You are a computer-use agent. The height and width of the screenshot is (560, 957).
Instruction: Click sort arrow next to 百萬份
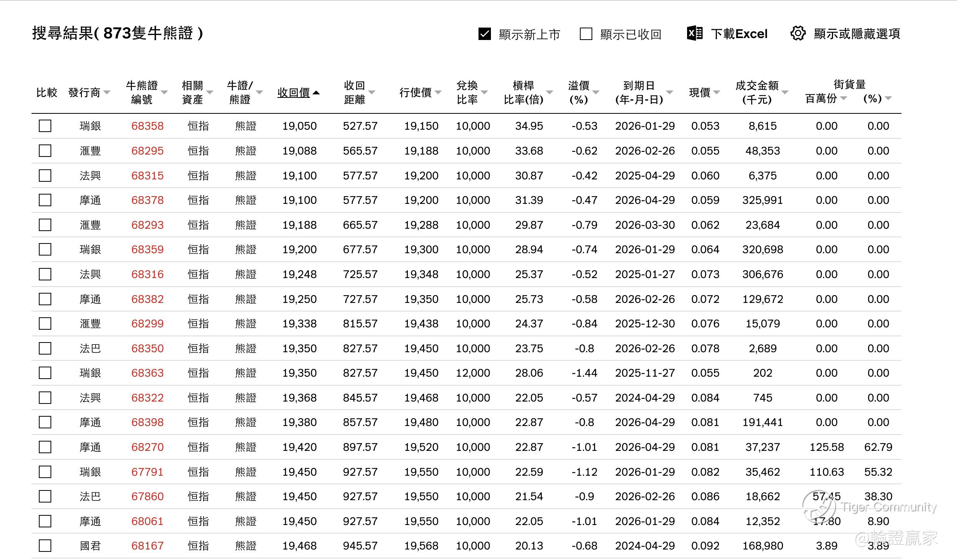click(x=843, y=99)
